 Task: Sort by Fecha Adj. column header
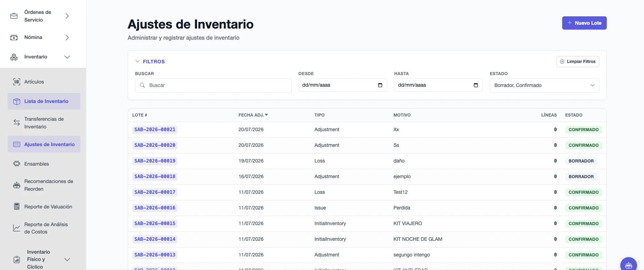coord(253,115)
